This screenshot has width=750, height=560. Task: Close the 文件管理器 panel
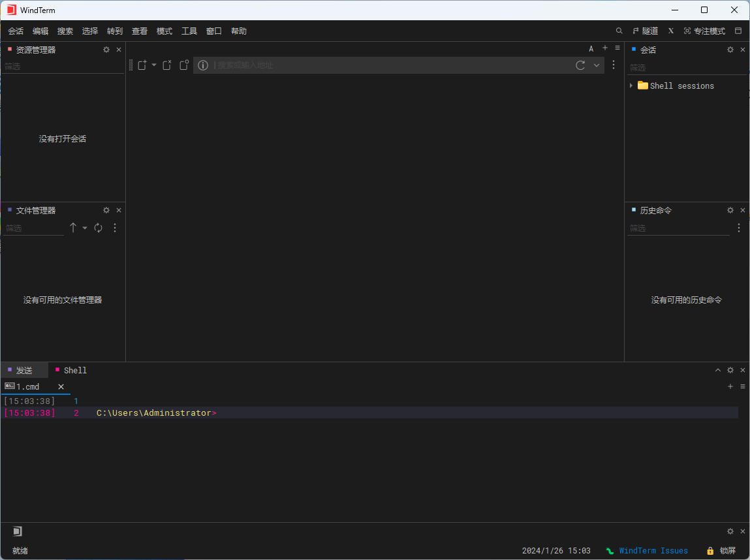(x=119, y=210)
